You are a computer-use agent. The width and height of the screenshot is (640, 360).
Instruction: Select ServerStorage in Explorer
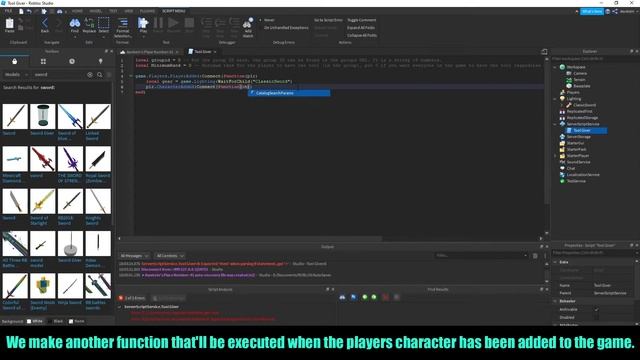coord(578,137)
